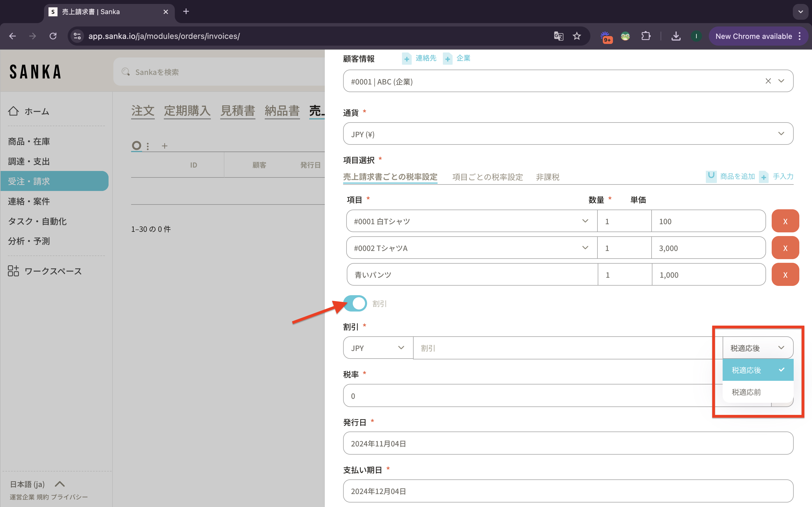Image resolution: width=812 pixels, height=507 pixels.
Task: Click the 手入力 manual entry link
Action: 782,176
